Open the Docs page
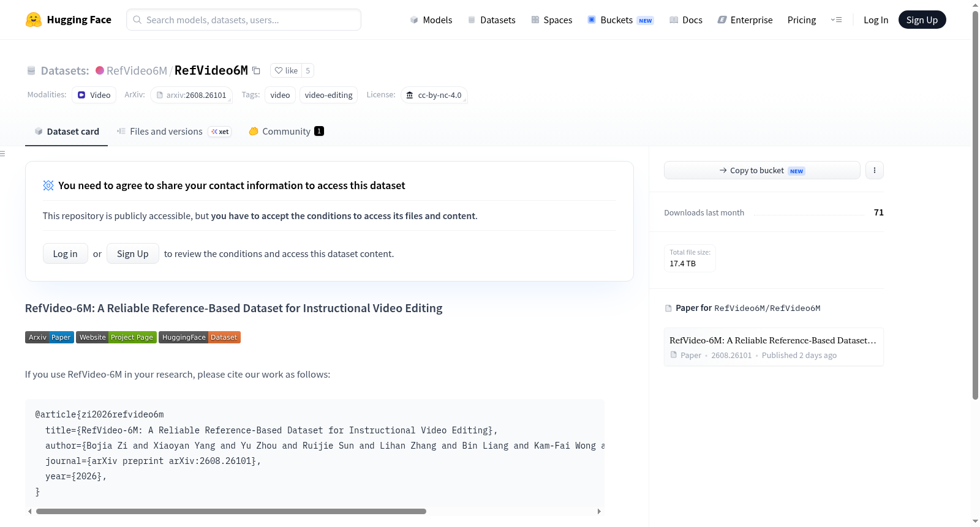 coord(686,20)
